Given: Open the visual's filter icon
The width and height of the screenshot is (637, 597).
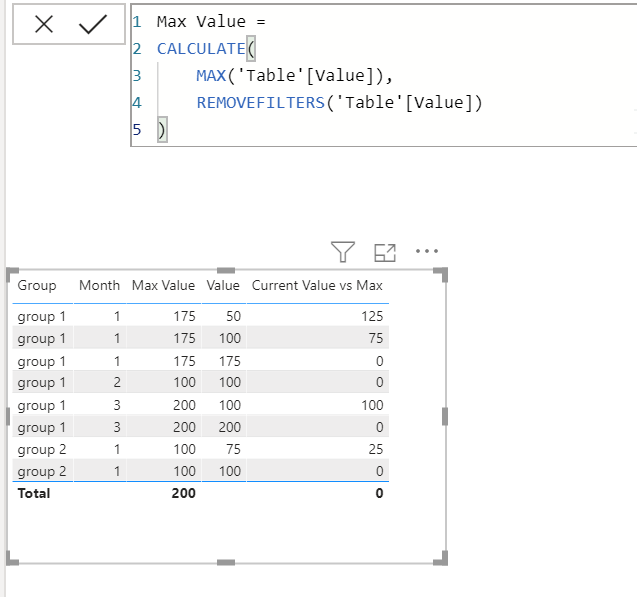Looking at the screenshot, I should (x=343, y=252).
